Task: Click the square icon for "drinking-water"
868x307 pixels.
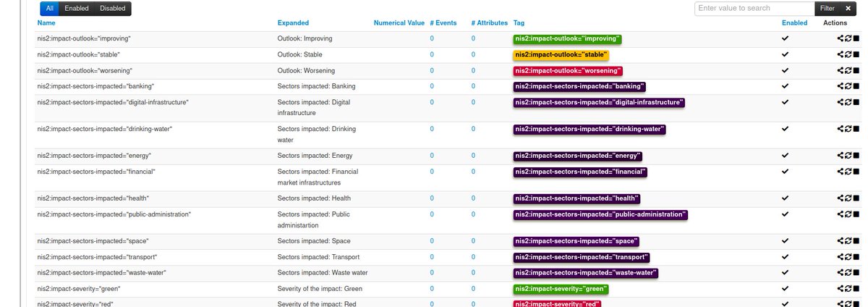Action: (x=856, y=129)
